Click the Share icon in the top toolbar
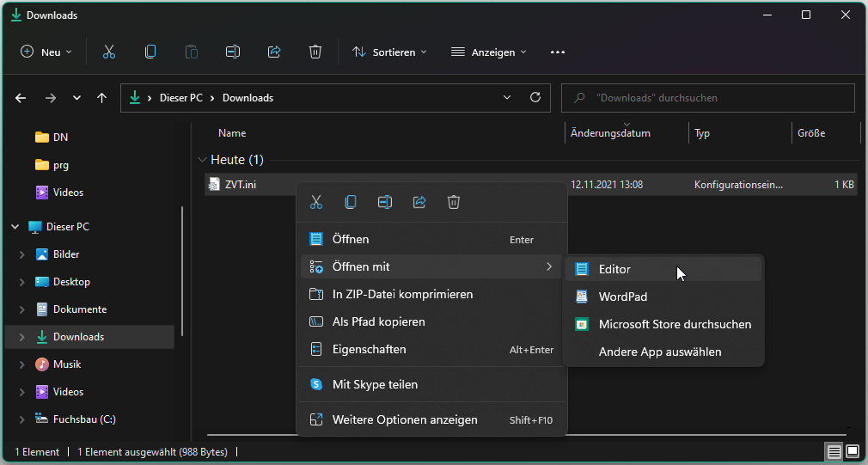This screenshot has width=868, height=465. pos(274,52)
